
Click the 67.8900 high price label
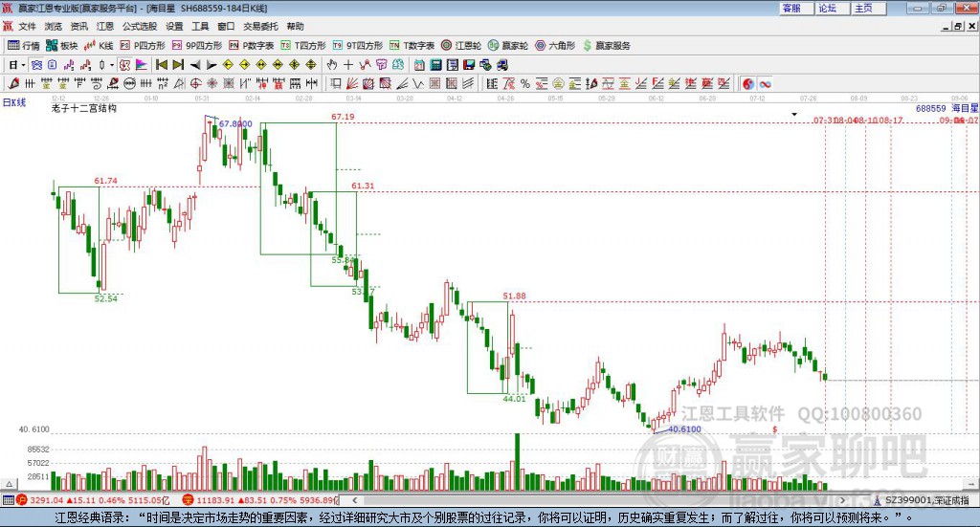235,123
